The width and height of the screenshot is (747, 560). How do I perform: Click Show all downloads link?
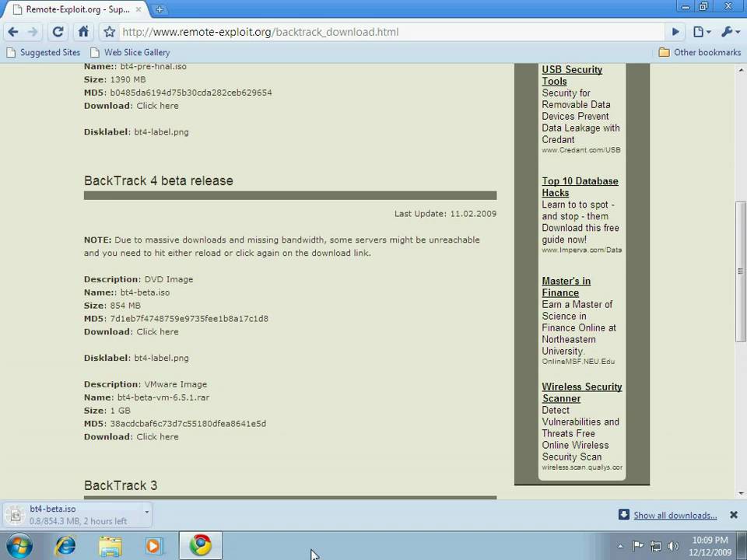tap(675, 515)
